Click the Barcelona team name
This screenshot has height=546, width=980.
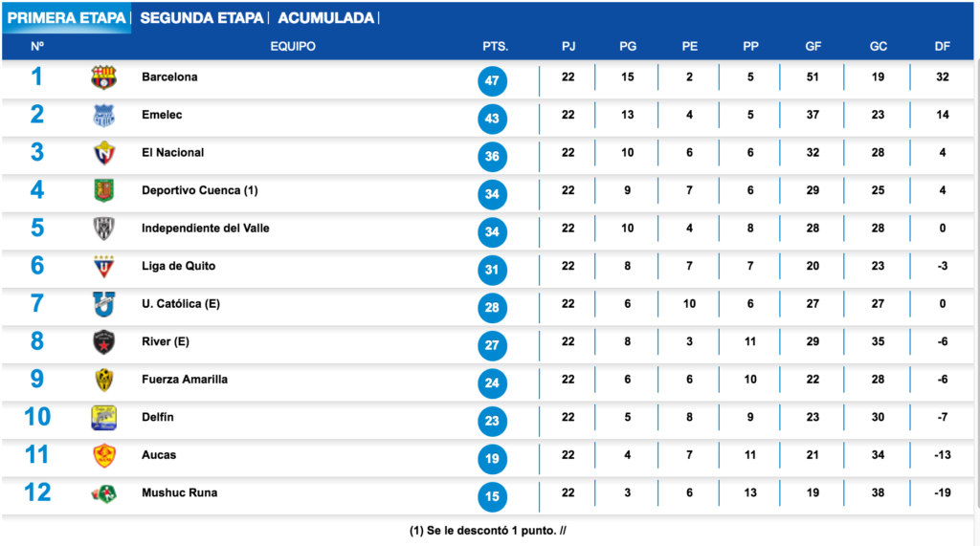[169, 77]
